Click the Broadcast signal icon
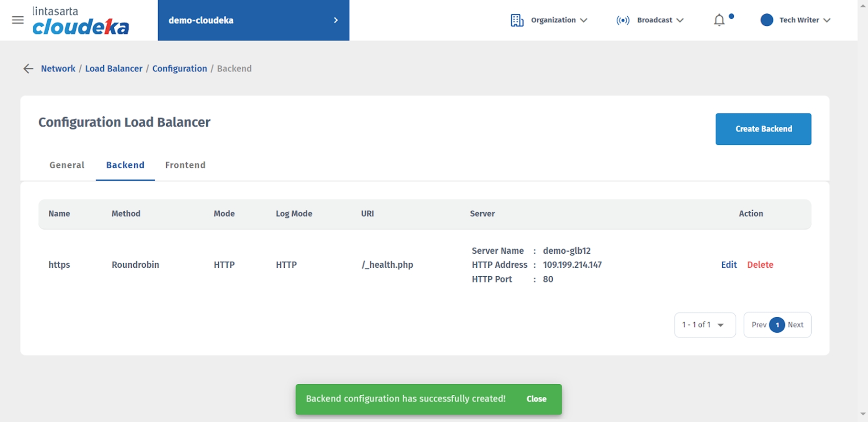 click(622, 20)
